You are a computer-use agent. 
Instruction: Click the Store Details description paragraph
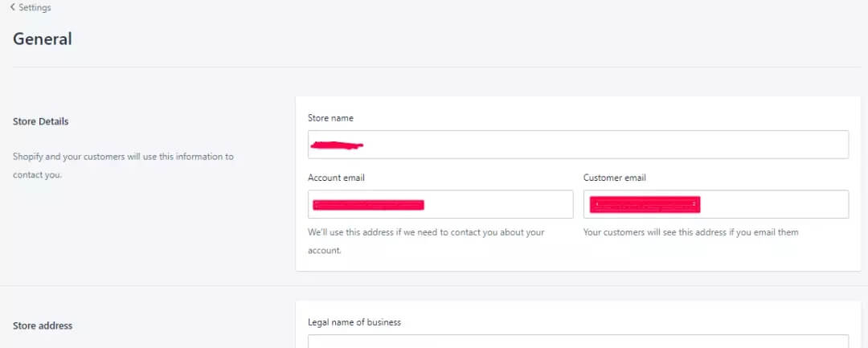coord(123,165)
